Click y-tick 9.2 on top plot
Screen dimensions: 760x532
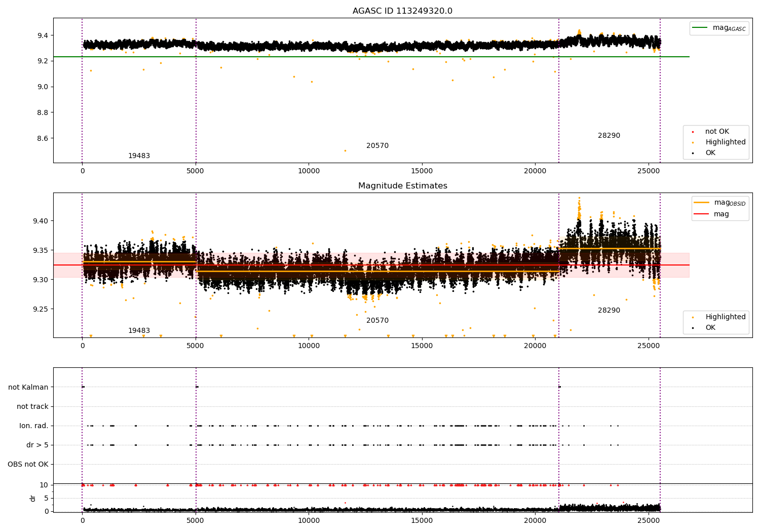pyautogui.click(x=43, y=61)
